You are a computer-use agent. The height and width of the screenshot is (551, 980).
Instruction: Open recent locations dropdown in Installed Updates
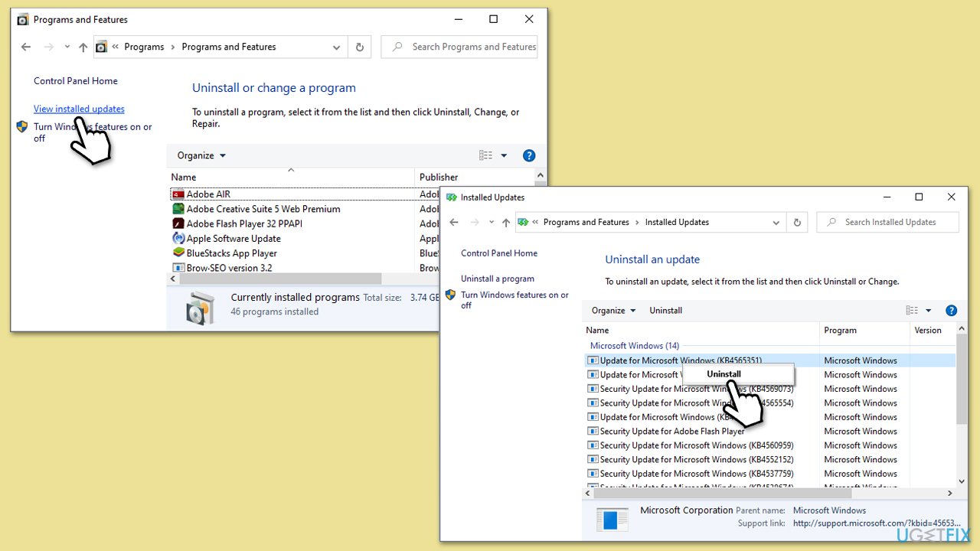(490, 222)
